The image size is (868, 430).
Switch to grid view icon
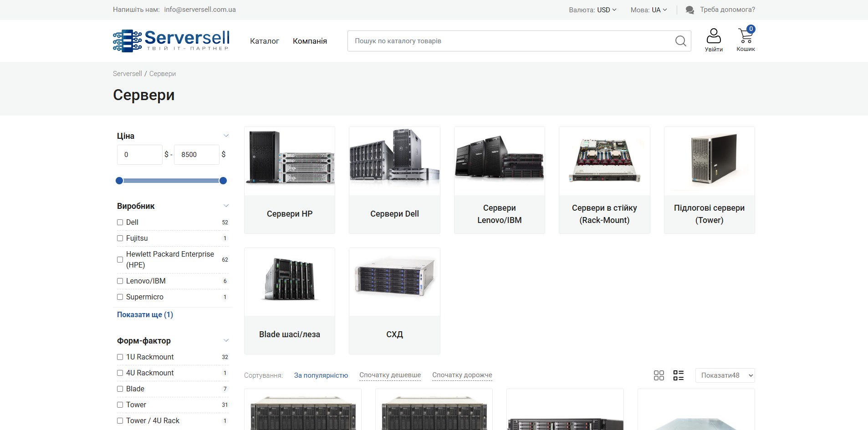(659, 375)
